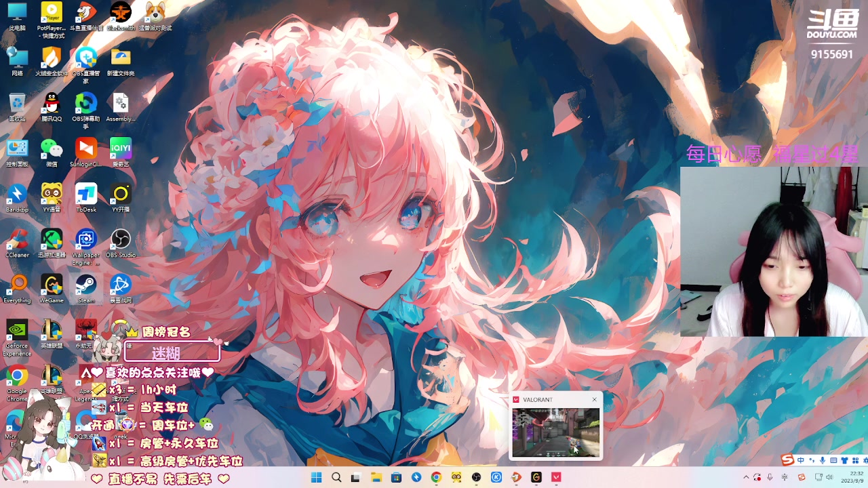Open Microsoft Store in the taskbar
This screenshot has width=868, height=488.
click(x=396, y=477)
